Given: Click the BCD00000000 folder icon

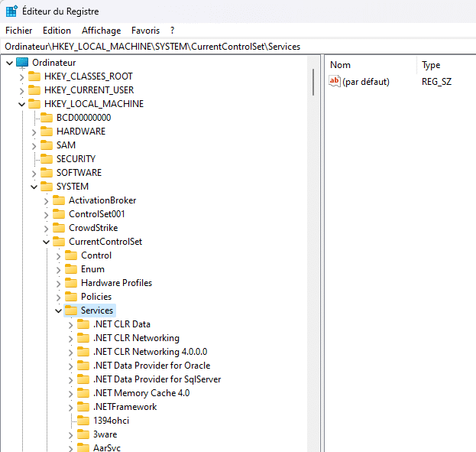Looking at the screenshot, I should coord(47,118).
